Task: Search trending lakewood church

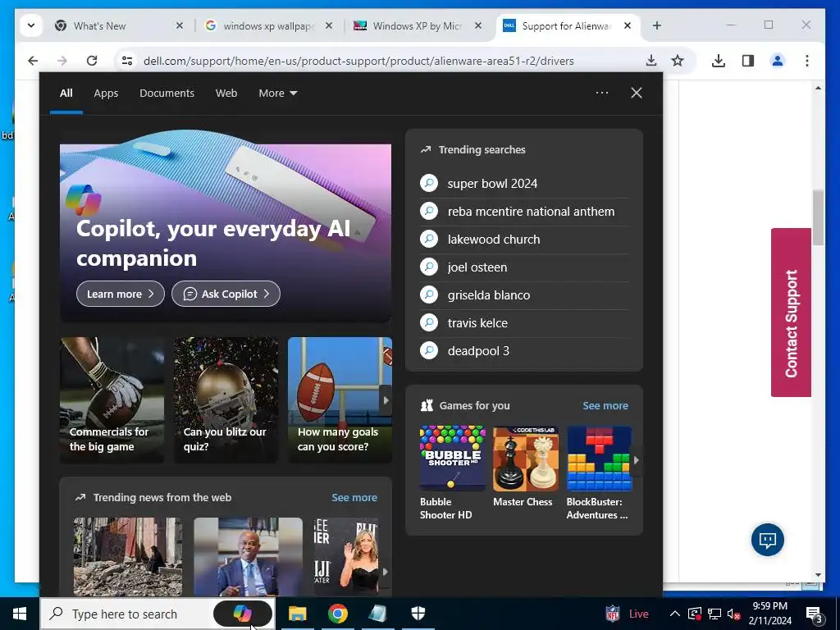Action: (x=524, y=240)
